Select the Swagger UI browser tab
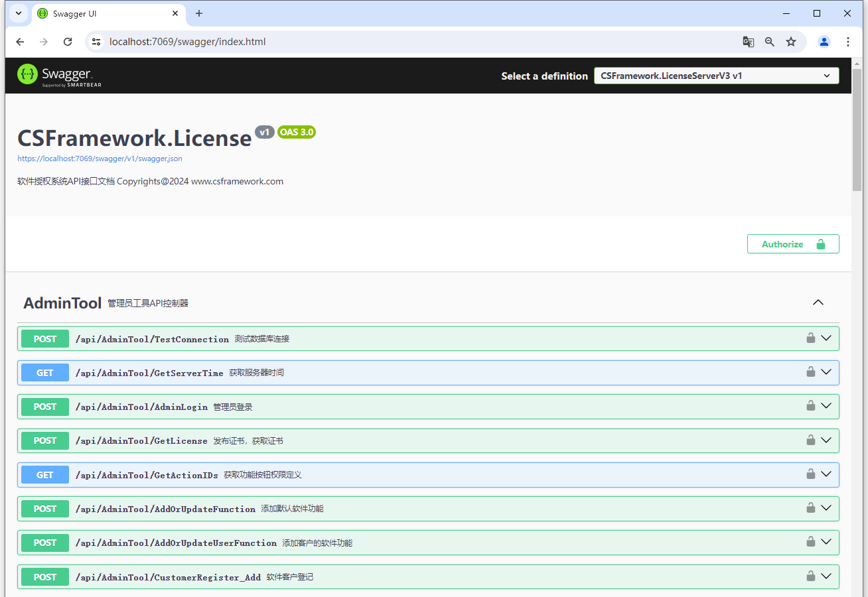This screenshot has width=868, height=597. click(x=108, y=13)
